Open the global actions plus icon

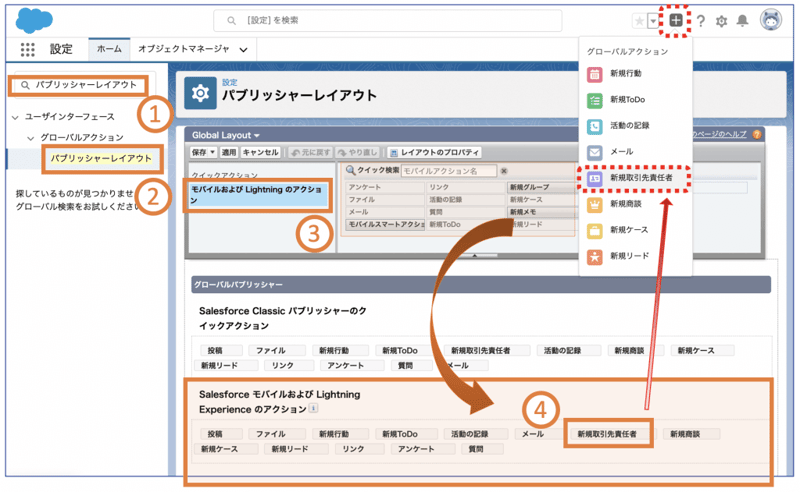click(x=676, y=20)
